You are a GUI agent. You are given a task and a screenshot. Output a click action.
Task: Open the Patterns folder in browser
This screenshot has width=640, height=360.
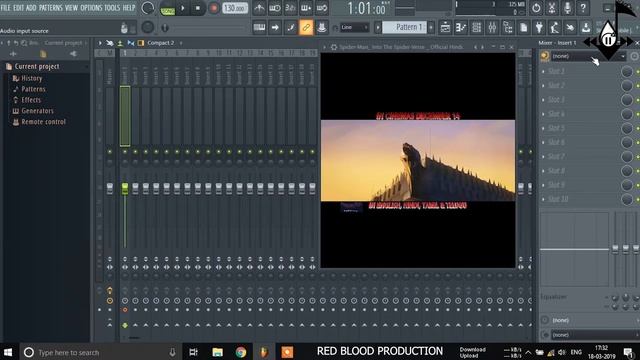pos(33,89)
